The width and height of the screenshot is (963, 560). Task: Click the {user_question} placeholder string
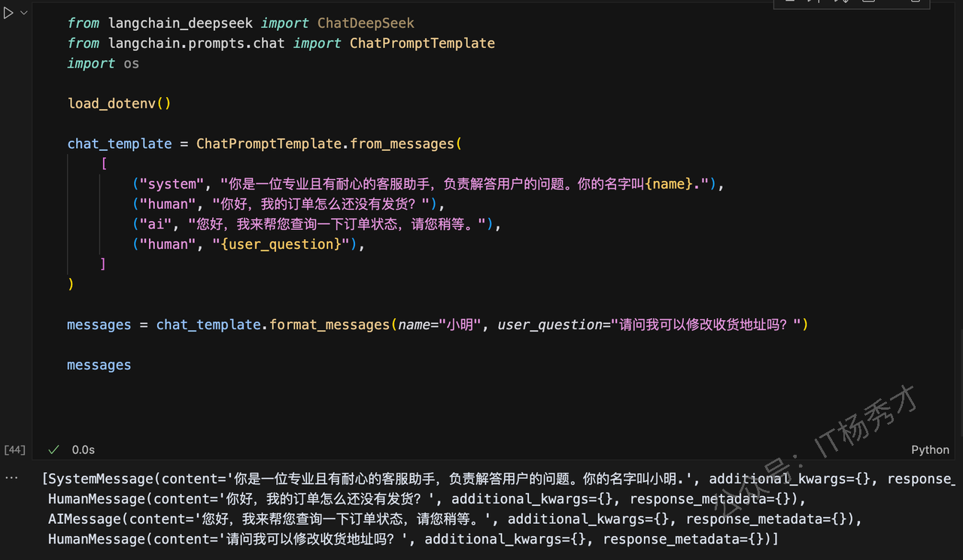point(284,244)
